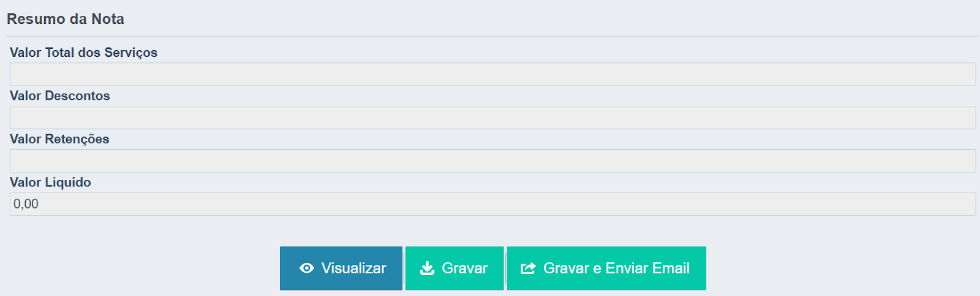Click the eye icon on Visualizar
The height and width of the screenshot is (296, 980).
point(307,268)
